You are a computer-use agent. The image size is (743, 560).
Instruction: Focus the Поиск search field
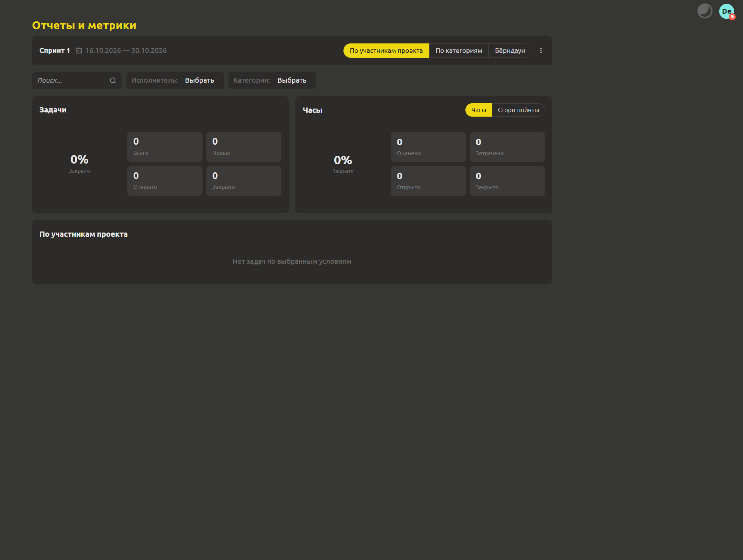coord(76,81)
